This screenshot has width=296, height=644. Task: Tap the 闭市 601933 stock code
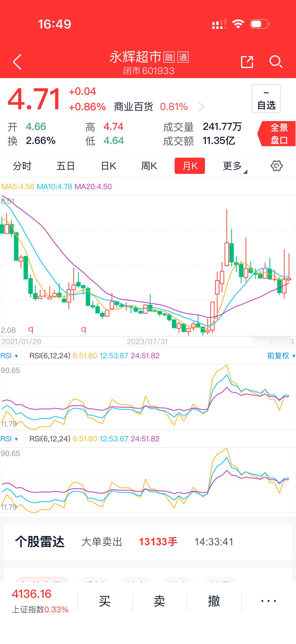[149, 71]
